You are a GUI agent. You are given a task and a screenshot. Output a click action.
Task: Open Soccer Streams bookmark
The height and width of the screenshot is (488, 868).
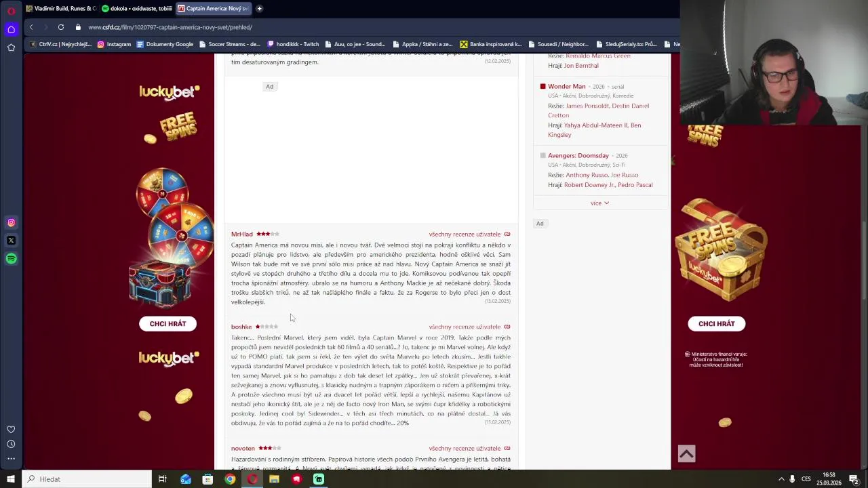(x=229, y=45)
